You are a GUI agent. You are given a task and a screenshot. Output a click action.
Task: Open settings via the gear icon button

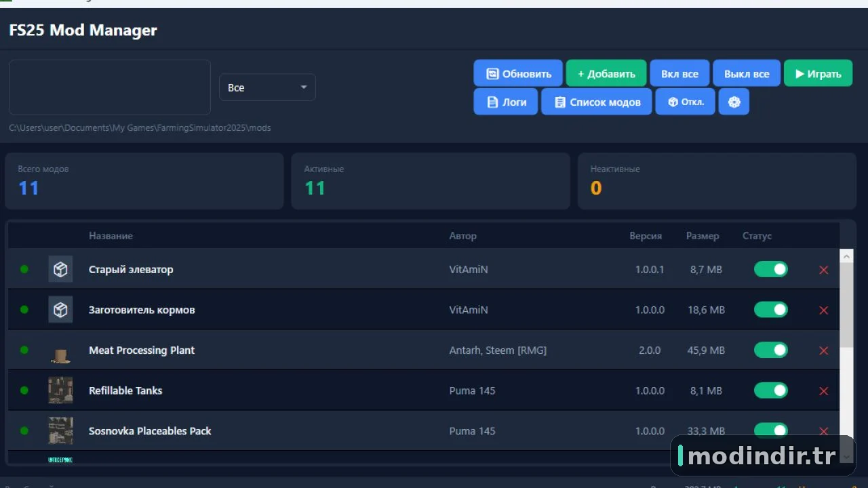734,102
